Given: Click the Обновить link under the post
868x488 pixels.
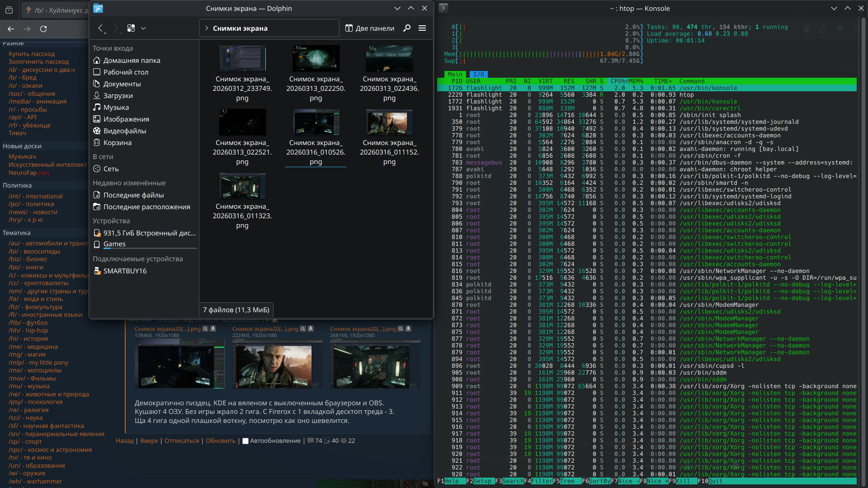Looking at the screenshot, I should point(220,441).
